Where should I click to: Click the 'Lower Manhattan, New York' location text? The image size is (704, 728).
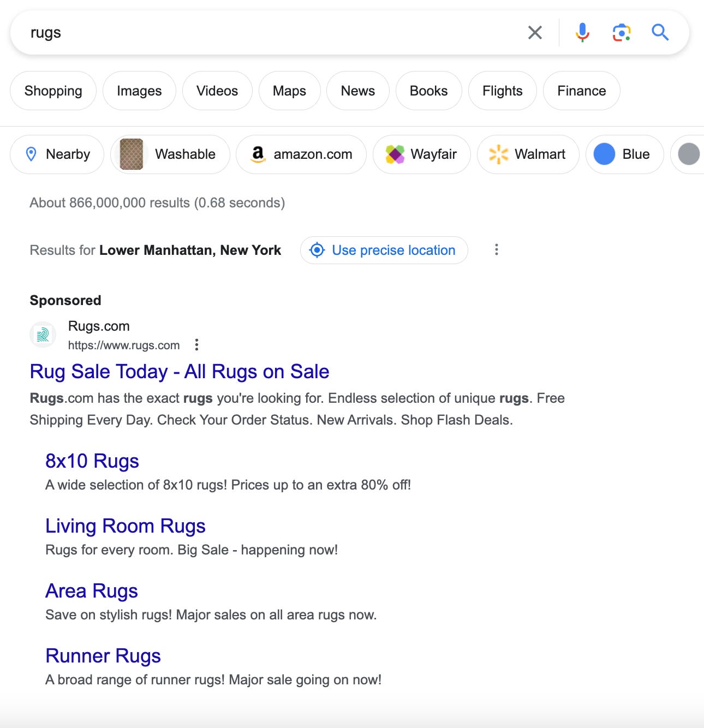coord(190,250)
